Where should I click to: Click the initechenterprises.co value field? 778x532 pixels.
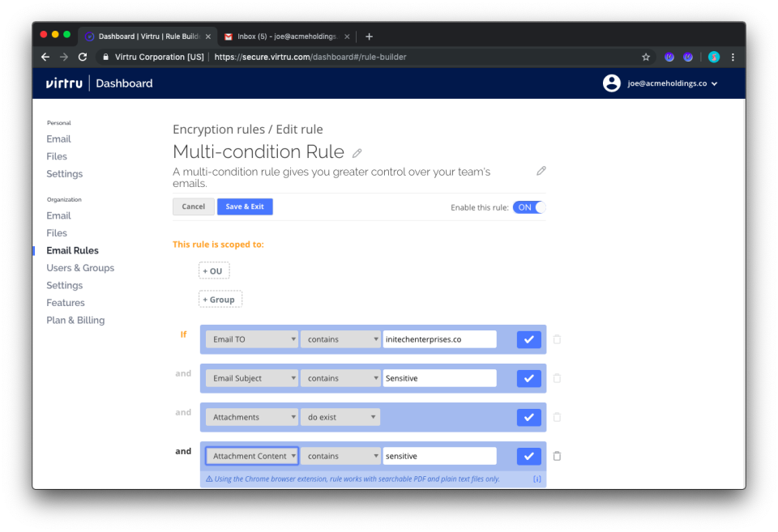pos(439,338)
